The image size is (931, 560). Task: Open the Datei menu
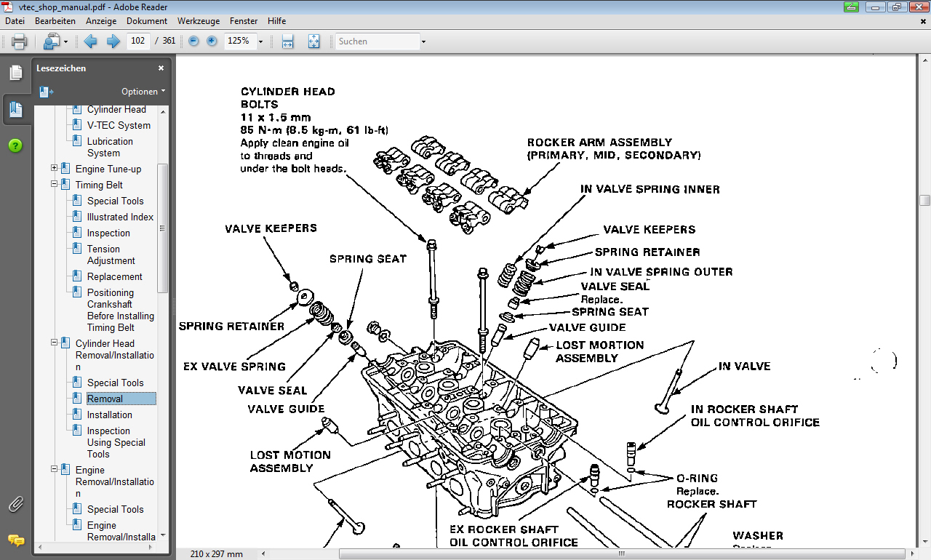pos(15,21)
